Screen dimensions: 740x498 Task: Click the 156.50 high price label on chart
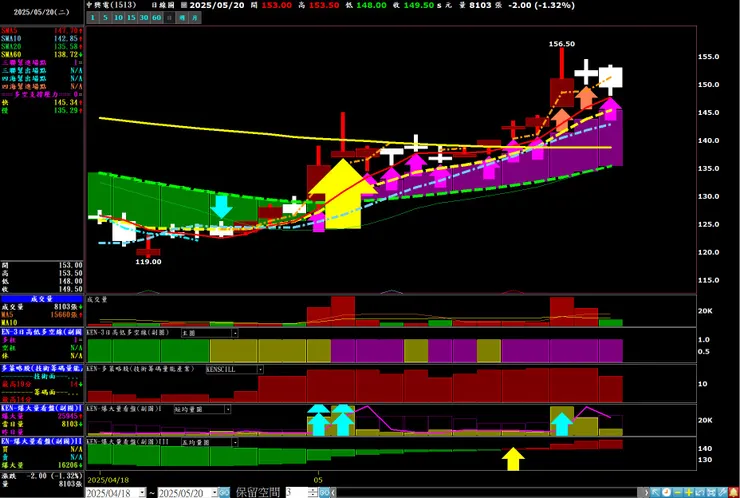point(562,44)
